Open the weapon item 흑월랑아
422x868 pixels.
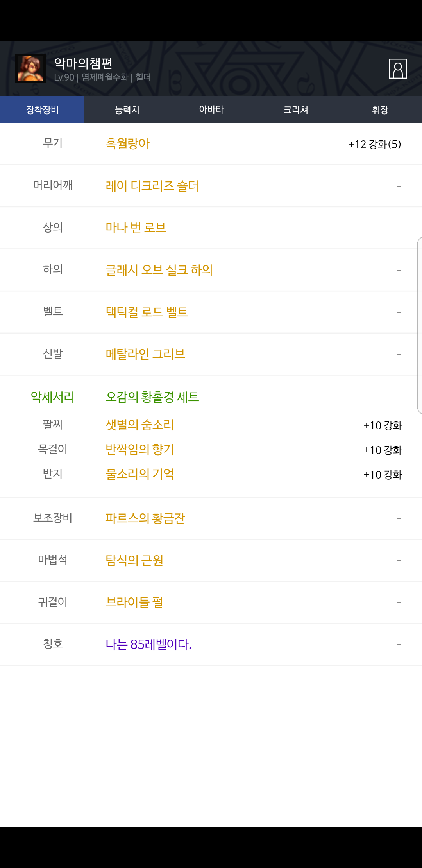coord(128,144)
